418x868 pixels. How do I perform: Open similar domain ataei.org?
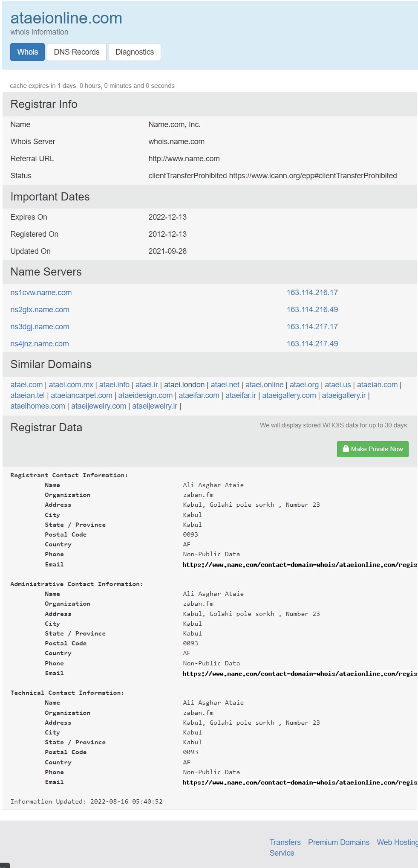(304, 385)
